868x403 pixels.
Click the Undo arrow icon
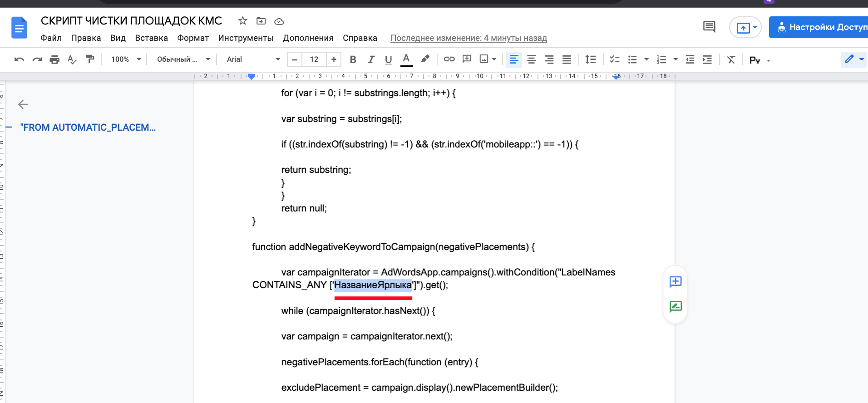pos(19,59)
